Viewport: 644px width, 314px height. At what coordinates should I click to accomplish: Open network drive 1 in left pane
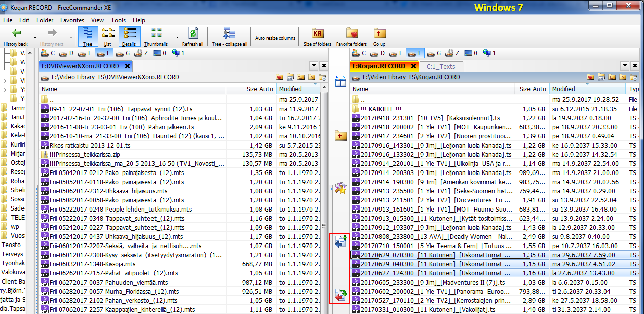click(x=178, y=53)
